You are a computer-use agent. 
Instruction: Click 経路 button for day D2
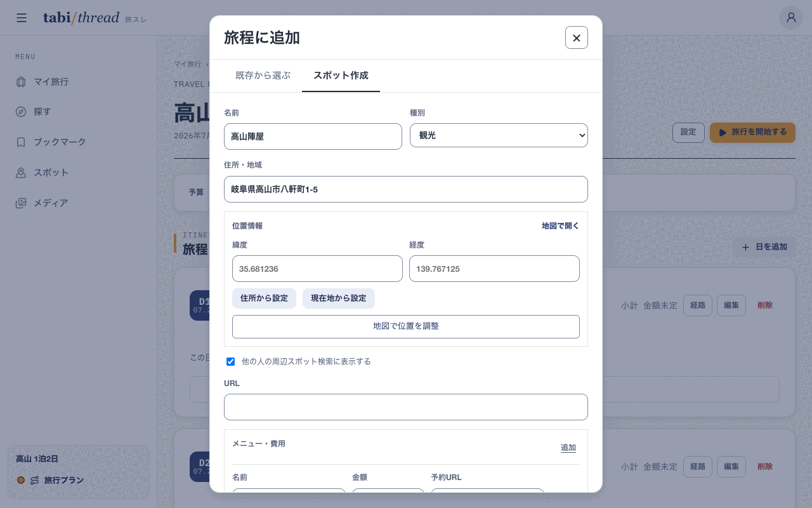pos(698,467)
